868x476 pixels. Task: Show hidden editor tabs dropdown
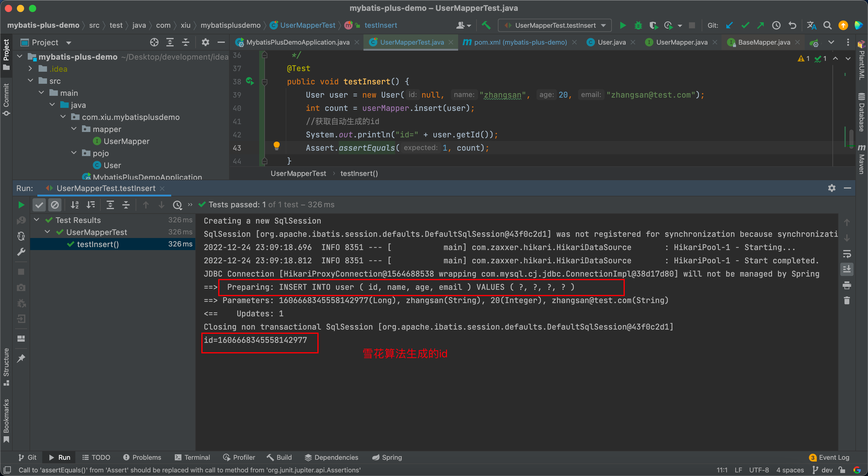coord(831,42)
